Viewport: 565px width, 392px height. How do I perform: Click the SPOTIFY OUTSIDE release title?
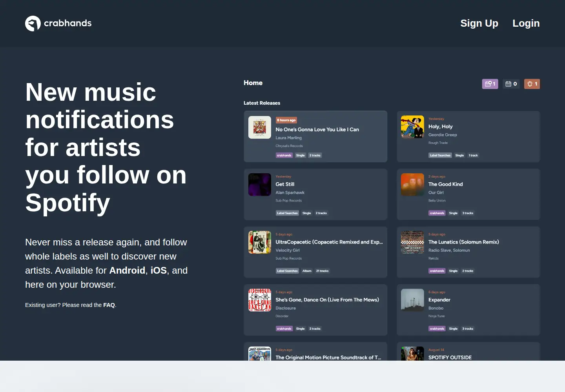[450, 358]
